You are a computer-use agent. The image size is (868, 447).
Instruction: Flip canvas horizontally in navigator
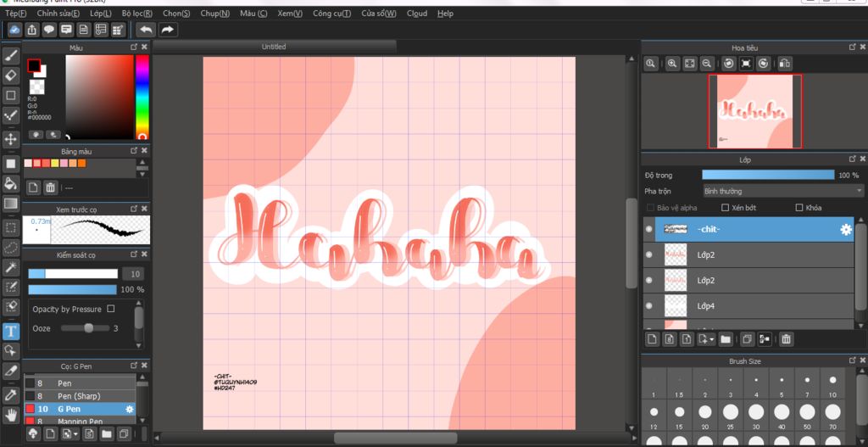point(785,64)
